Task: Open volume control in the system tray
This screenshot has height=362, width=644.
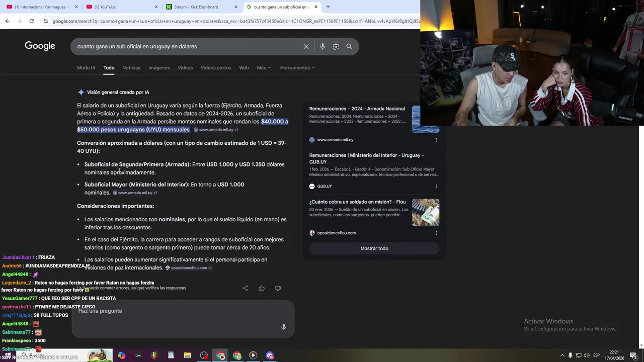Action: [x=587, y=355]
